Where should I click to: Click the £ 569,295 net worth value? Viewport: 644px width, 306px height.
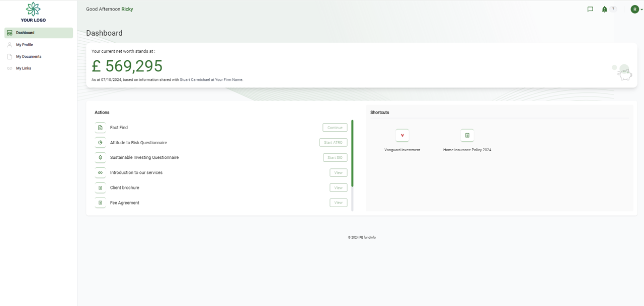pos(127,66)
